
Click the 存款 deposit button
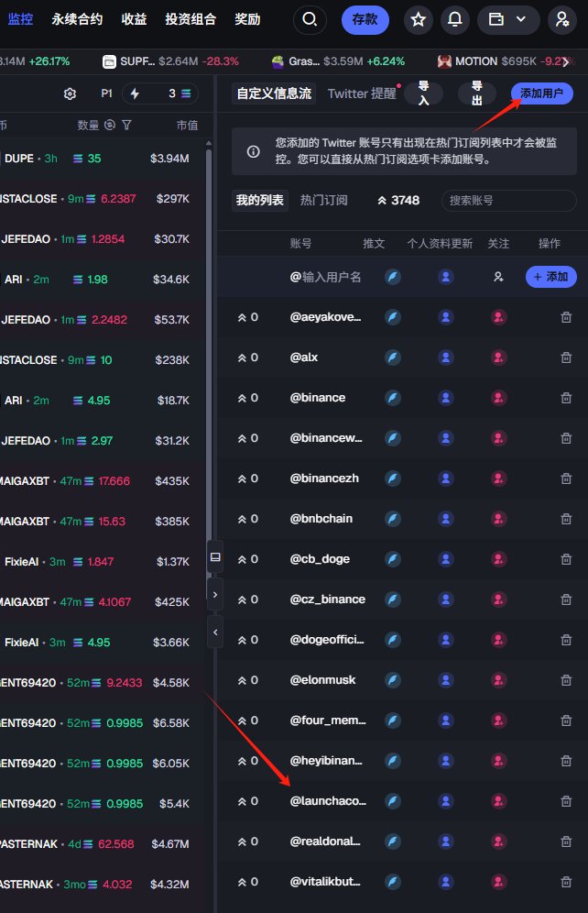365,20
